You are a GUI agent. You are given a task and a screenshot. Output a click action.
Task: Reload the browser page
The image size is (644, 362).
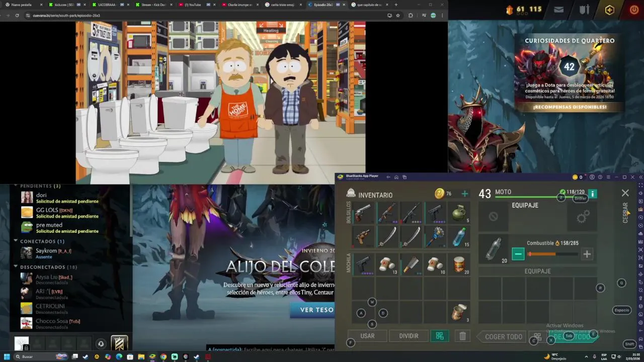pos(17,16)
